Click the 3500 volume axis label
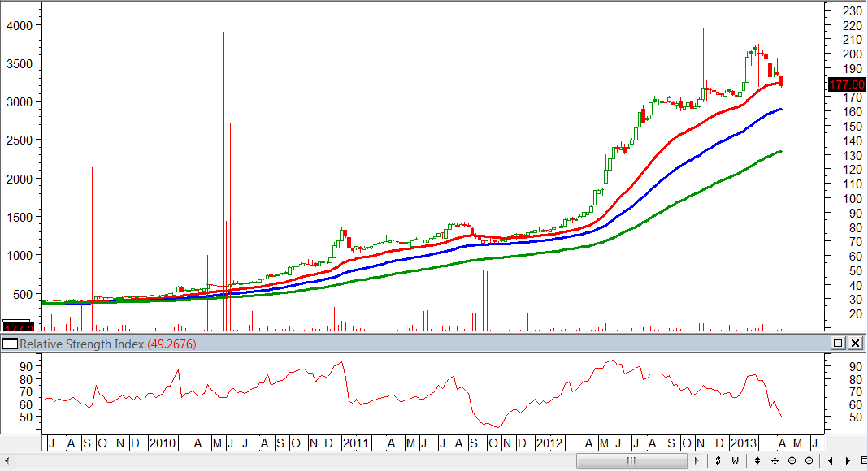The image size is (868, 471). coord(20,63)
